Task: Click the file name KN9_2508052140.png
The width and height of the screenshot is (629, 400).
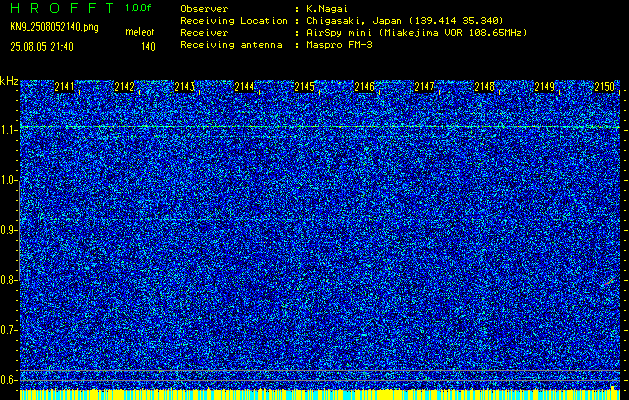Action: pyautogui.click(x=54, y=27)
